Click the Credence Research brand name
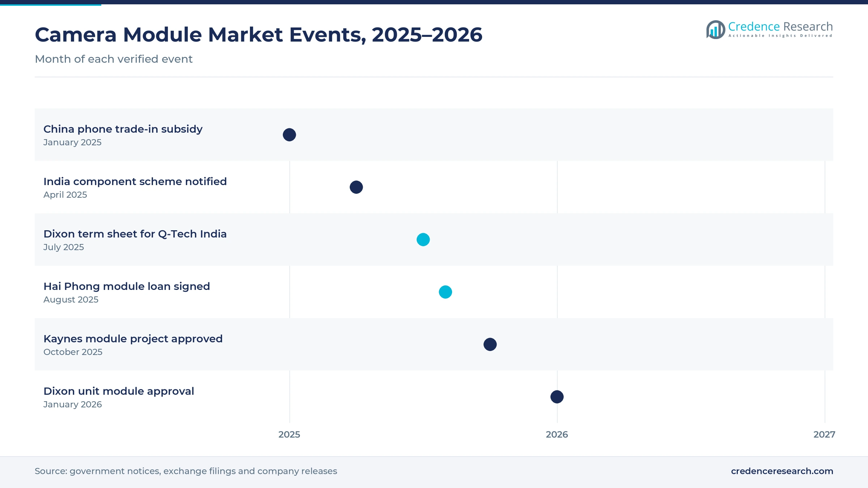 tap(780, 26)
